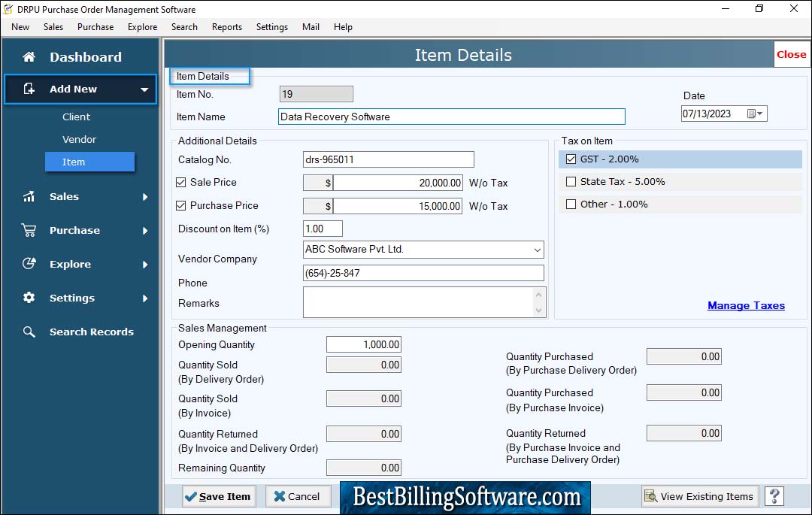This screenshot has width=812, height=515.
Task: Click the Settings gear icon in sidebar
Action: (29, 298)
